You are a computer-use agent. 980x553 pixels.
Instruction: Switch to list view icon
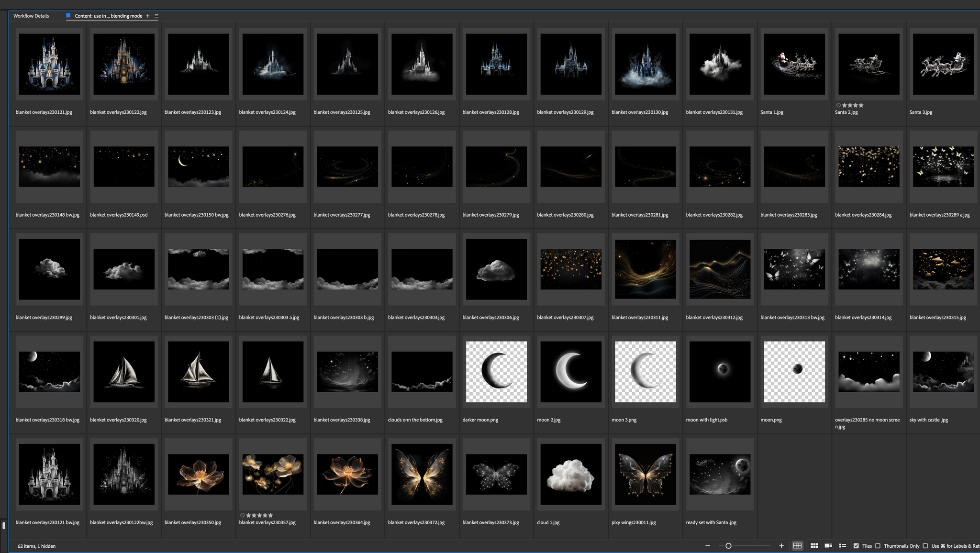(x=843, y=546)
